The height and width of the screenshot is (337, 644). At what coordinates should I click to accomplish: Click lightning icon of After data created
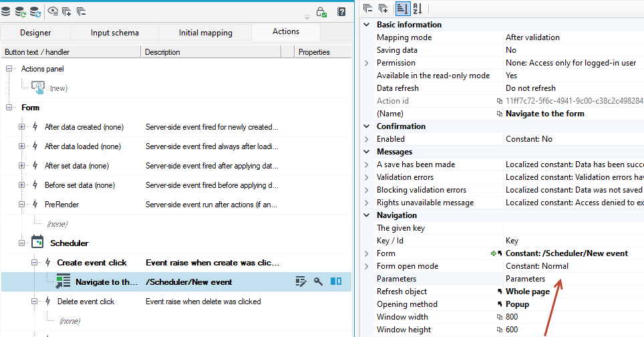tap(35, 126)
